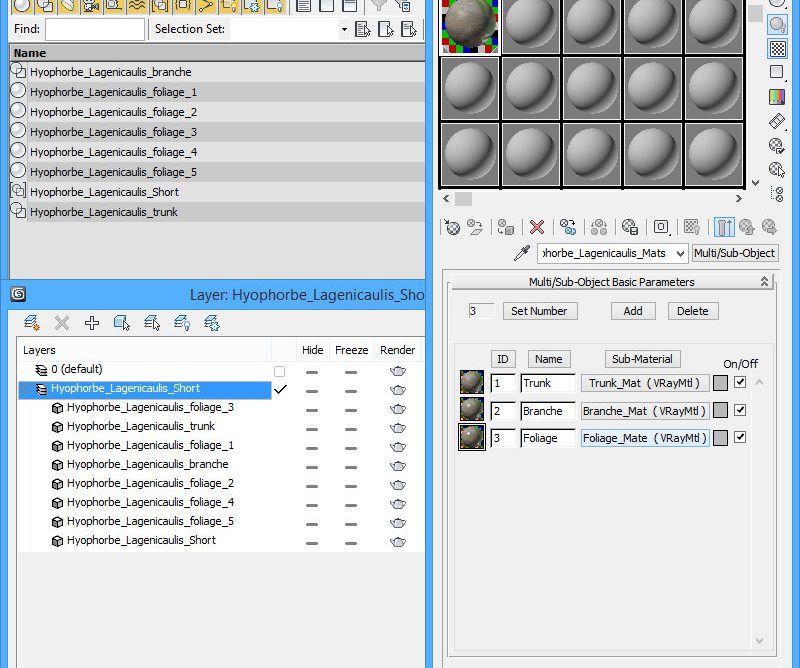Viewport: 800px width, 668px height.
Task: Click Create New Layer icon in layer toolbar
Action: [32, 322]
